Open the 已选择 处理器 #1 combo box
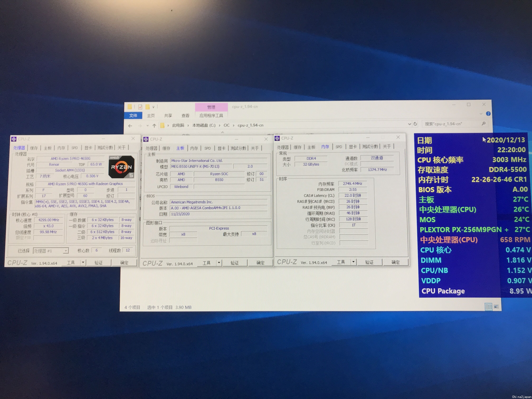Screen dimensions: 532x399 pyautogui.click(x=51, y=251)
